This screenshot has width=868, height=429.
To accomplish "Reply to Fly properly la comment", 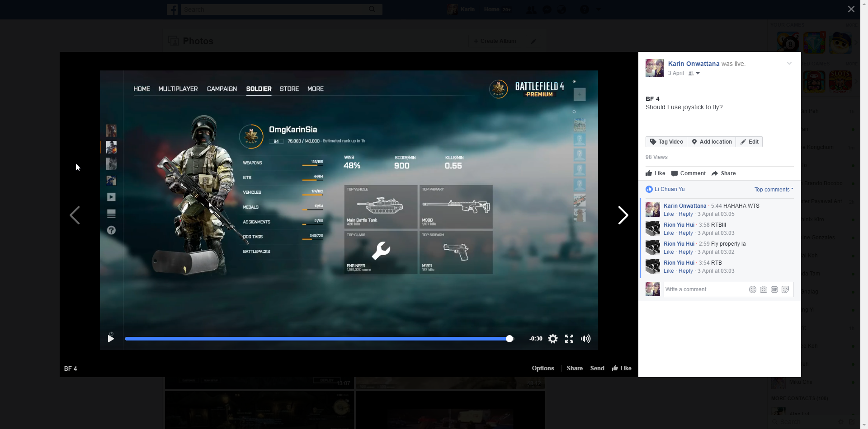I will (x=686, y=252).
